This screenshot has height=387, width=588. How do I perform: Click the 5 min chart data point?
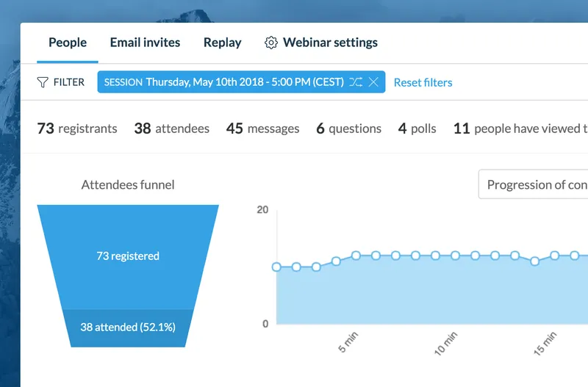(x=356, y=256)
